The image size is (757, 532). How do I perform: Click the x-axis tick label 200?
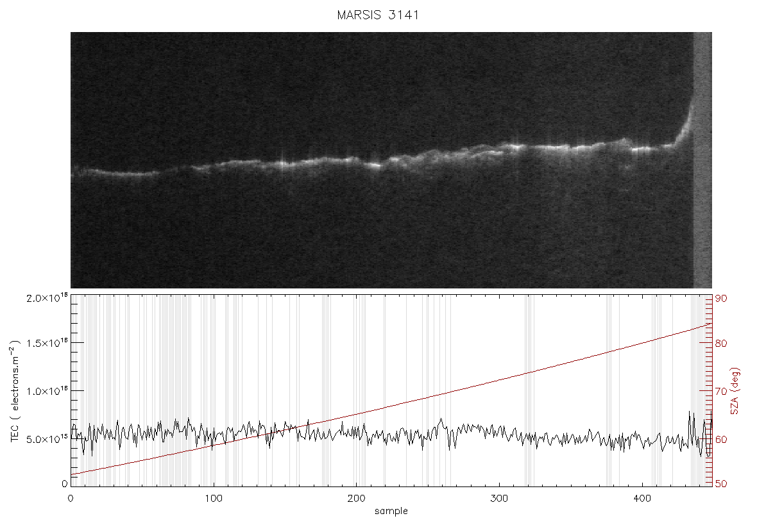point(356,498)
